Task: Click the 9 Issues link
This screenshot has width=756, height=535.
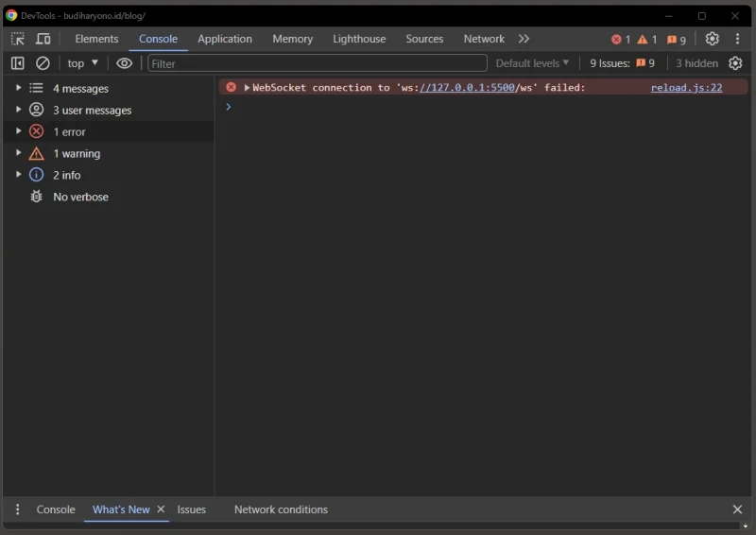Action: (x=623, y=63)
